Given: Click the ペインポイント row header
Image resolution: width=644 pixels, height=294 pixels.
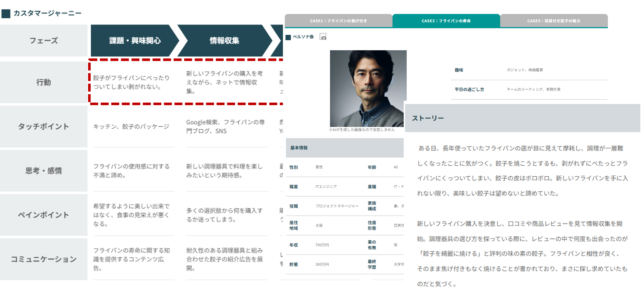Looking at the screenshot, I should tap(43, 215).
